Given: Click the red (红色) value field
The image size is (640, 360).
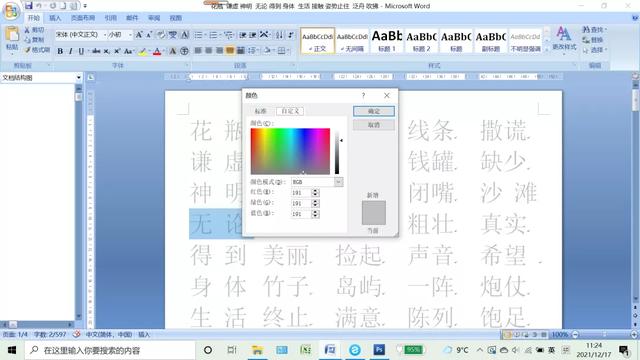Looking at the screenshot, I should tap(301, 193).
